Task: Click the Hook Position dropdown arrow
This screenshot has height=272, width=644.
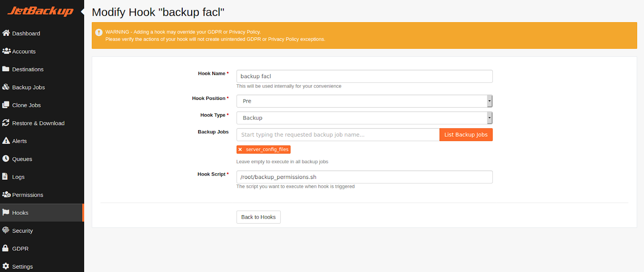Action: (489, 101)
